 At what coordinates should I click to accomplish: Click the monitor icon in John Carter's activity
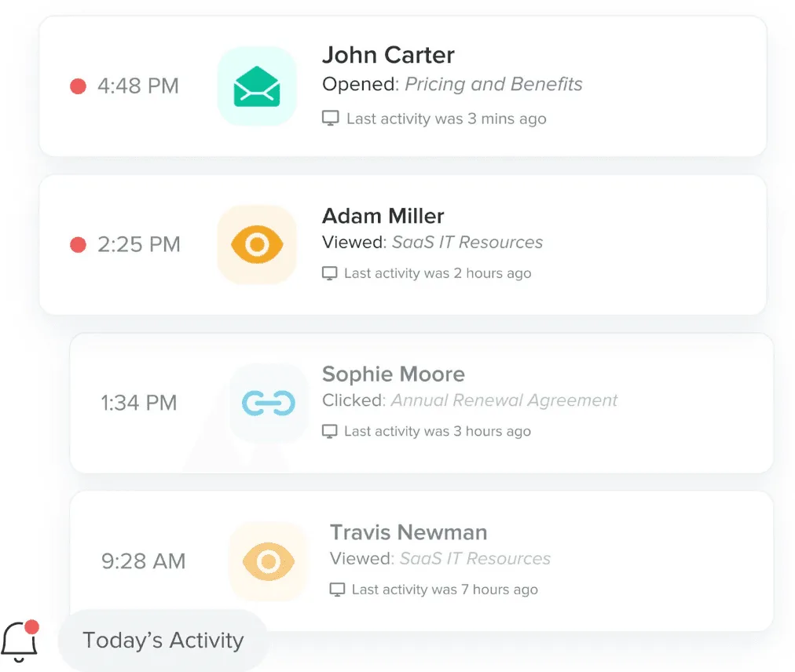tap(331, 117)
